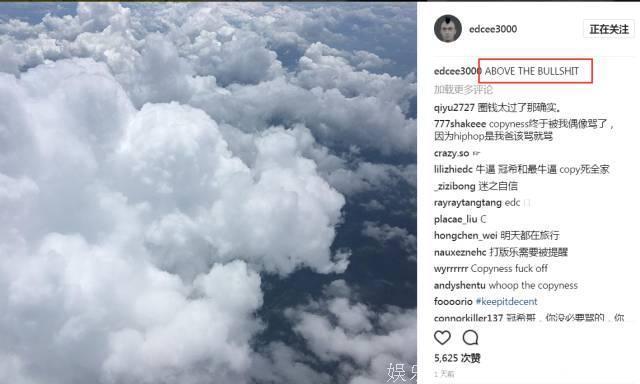640x384 pixels.
Task: View the 5,625 次赞 likes list
Action: 457,358
